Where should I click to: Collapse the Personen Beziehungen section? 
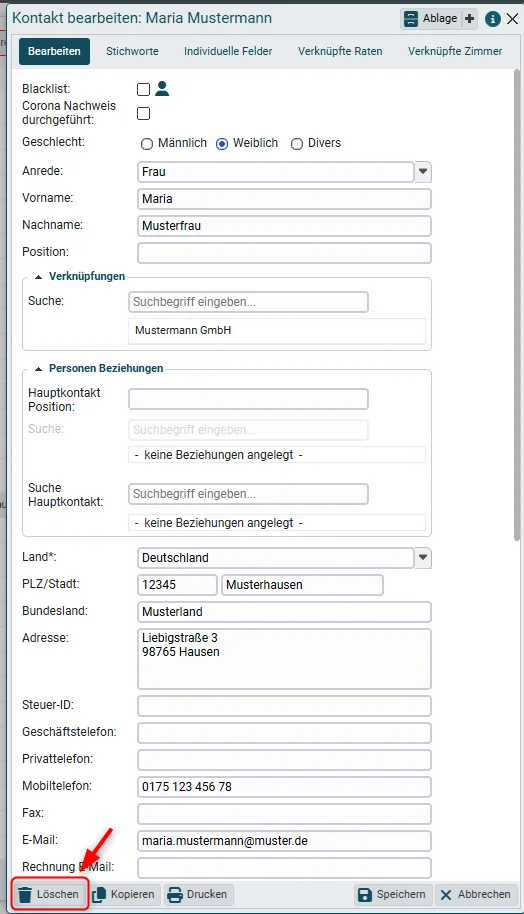point(38,369)
